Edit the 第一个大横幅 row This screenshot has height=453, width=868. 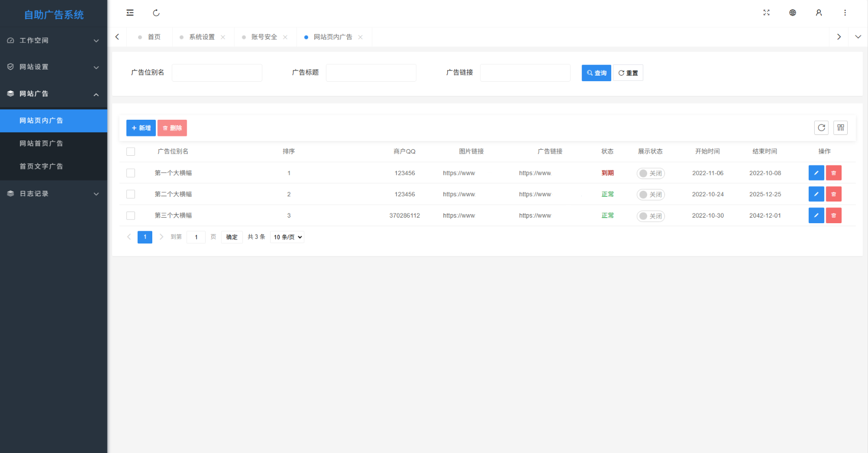[x=816, y=173]
